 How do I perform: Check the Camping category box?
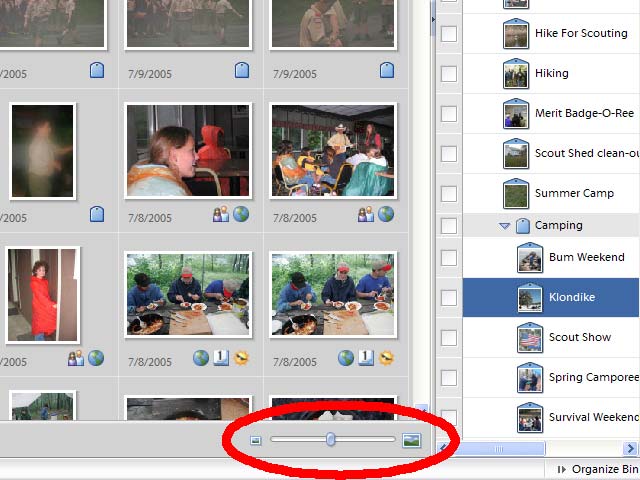point(449,225)
